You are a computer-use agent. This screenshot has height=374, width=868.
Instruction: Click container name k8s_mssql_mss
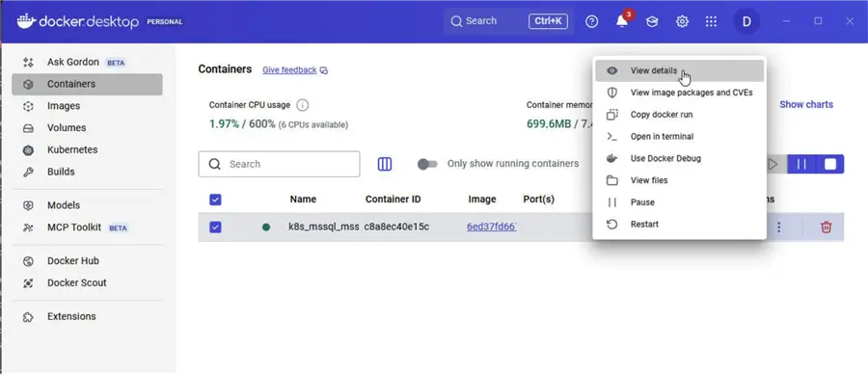click(x=324, y=227)
